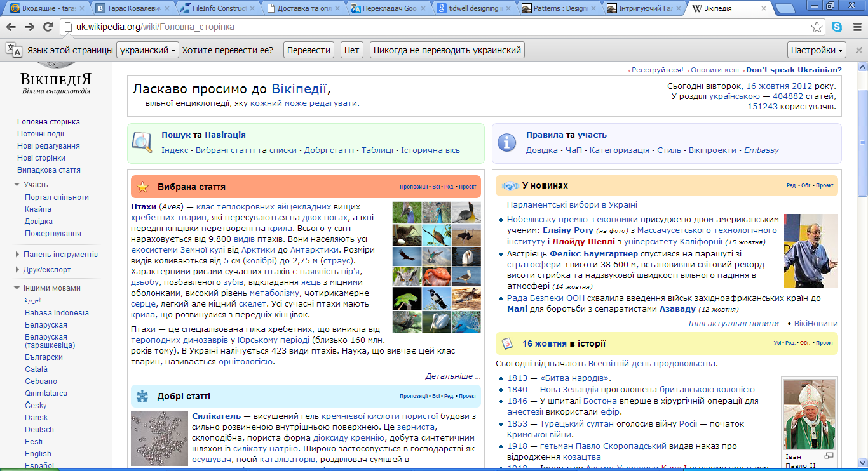The height and width of the screenshot is (471, 868).
Task: Open the Поточні події sidebar link
Action: tap(41, 134)
